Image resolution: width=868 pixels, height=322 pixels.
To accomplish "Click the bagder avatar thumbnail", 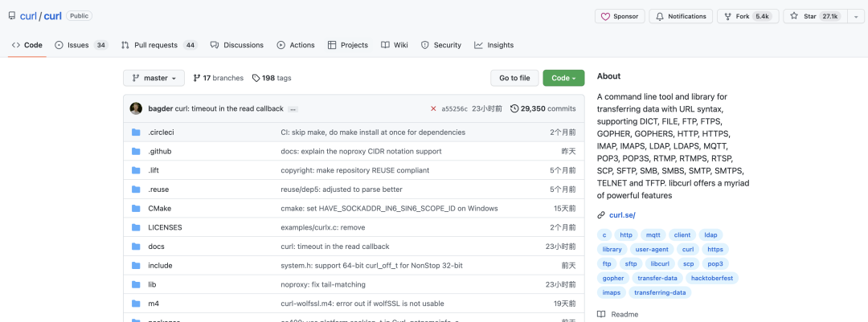I will click(x=136, y=108).
